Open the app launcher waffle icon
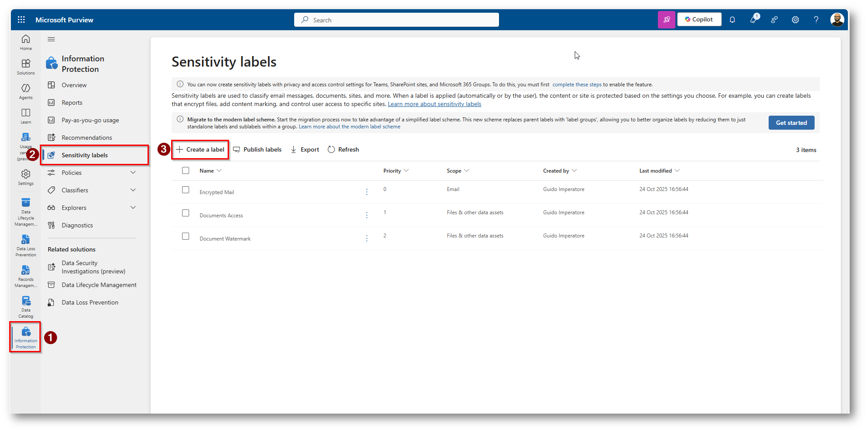This screenshot has height=432, width=868. click(x=21, y=20)
